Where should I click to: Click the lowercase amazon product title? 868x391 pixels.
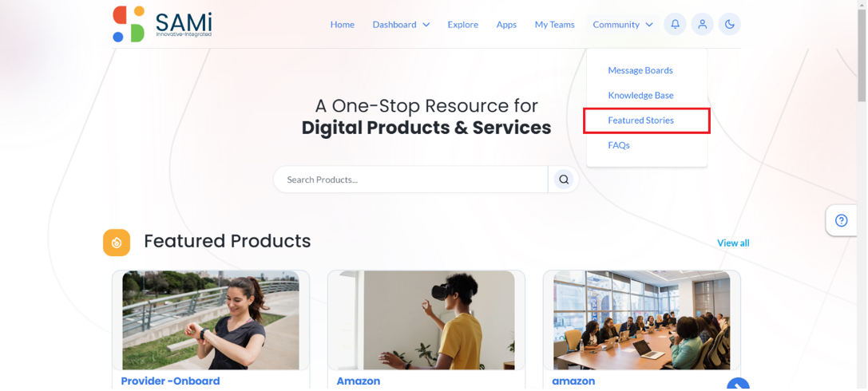[x=573, y=381]
